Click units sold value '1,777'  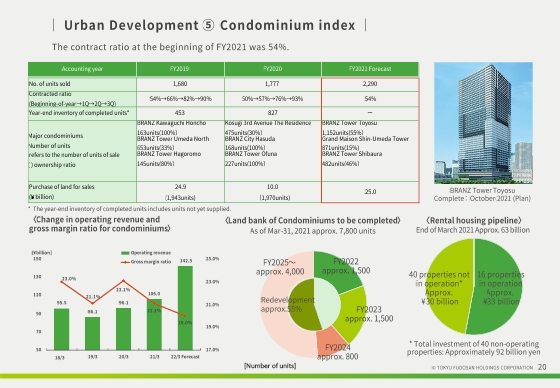[272, 84]
